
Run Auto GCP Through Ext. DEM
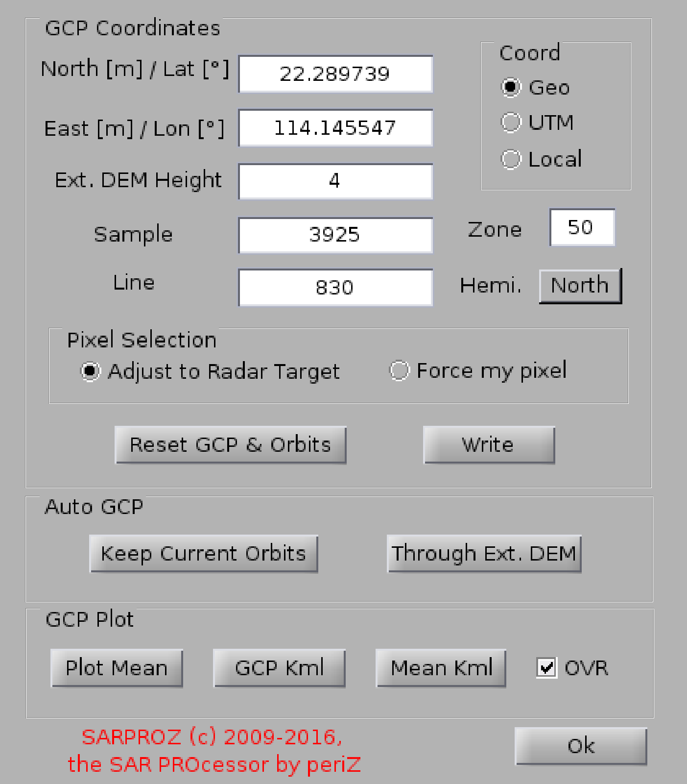coord(484,554)
